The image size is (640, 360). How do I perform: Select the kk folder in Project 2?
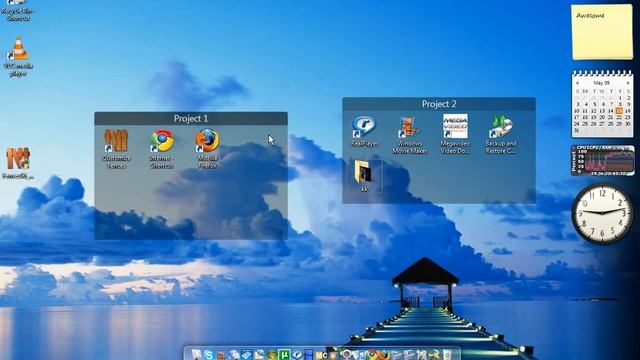click(x=364, y=176)
